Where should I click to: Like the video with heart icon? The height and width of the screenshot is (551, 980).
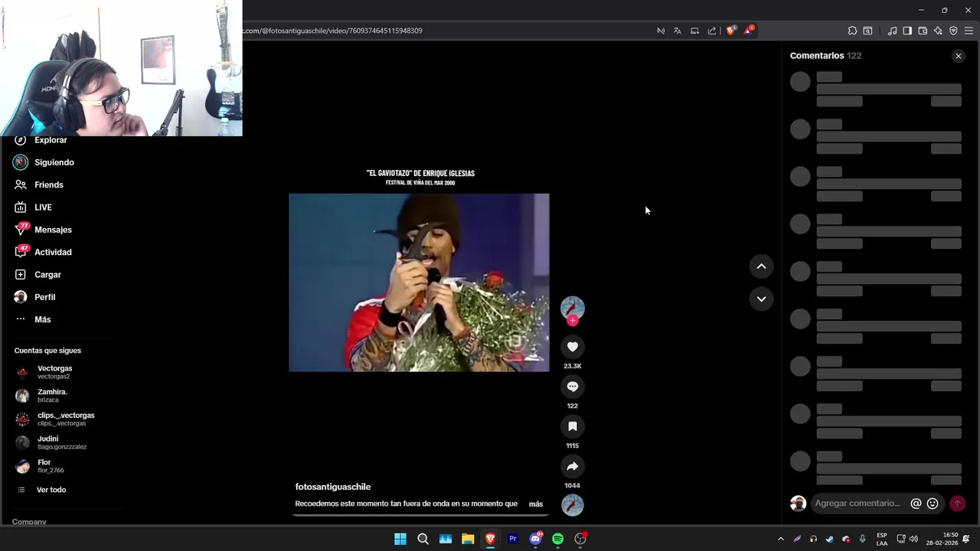pos(572,347)
